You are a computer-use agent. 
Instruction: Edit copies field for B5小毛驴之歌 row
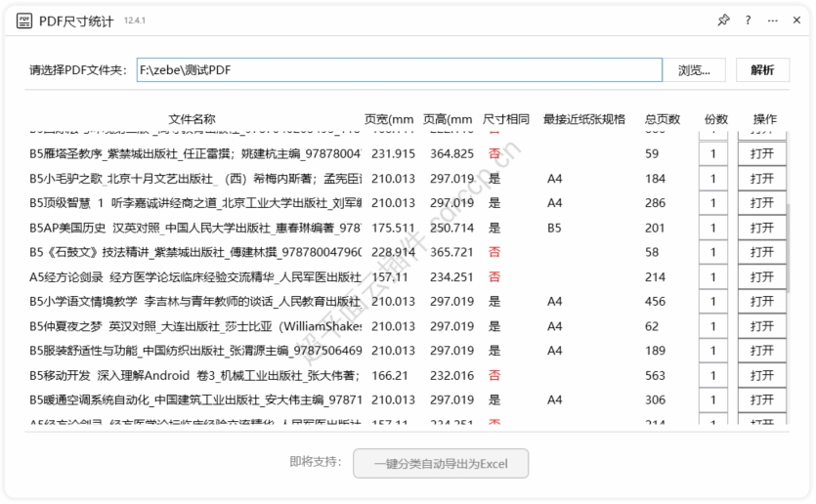tap(713, 179)
